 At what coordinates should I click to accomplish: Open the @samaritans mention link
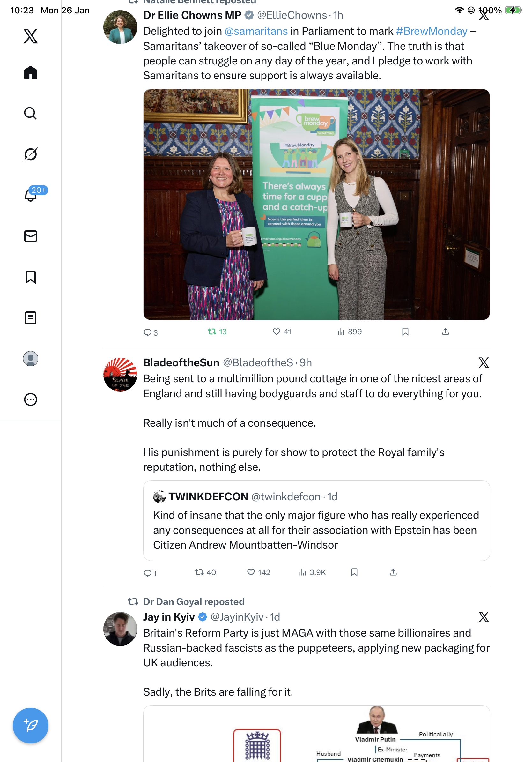tap(256, 31)
